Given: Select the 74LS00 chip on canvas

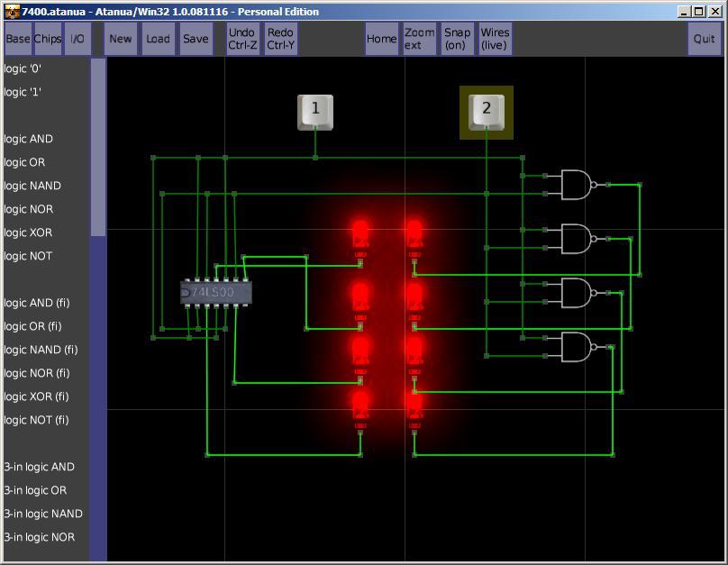Looking at the screenshot, I should [x=216, y=293].
